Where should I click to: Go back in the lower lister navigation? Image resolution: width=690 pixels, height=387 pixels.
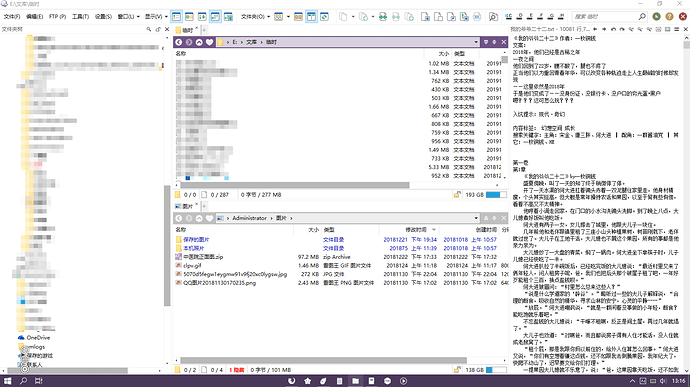(179, 218)
